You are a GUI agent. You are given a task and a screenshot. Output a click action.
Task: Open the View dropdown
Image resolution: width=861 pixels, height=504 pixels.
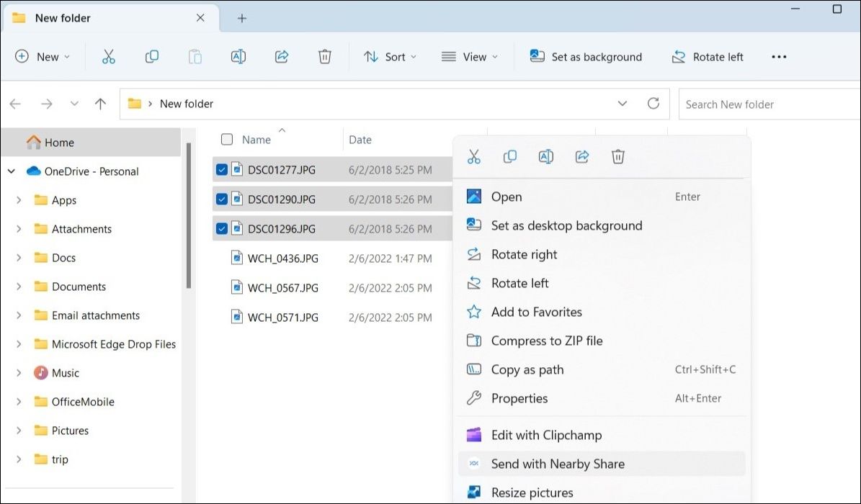point(470,56)
